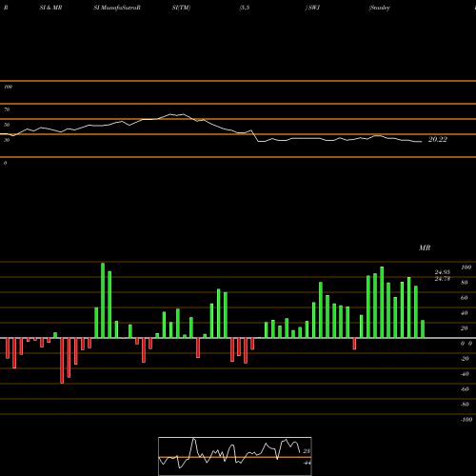Click the current RSI value '20.22'
The image size is (476, 476).
[438, 139]
